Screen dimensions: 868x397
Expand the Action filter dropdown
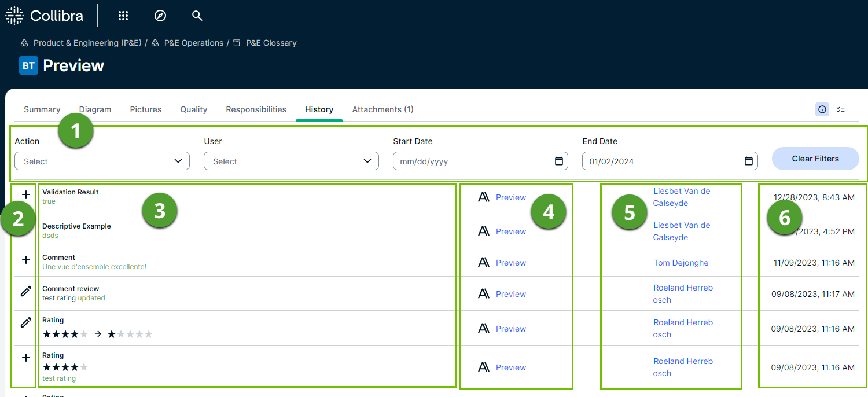point(102,161)
